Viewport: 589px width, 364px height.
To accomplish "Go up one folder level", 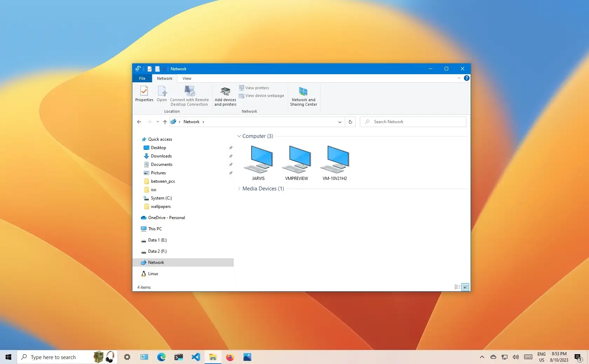I will [x=165, y=122].
